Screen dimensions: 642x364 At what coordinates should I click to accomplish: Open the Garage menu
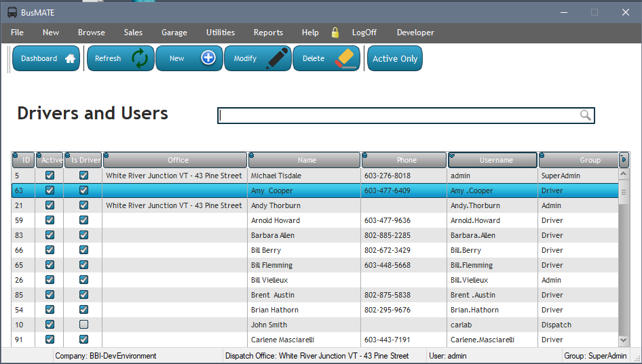pyautogui.click(x=174, y=33)
